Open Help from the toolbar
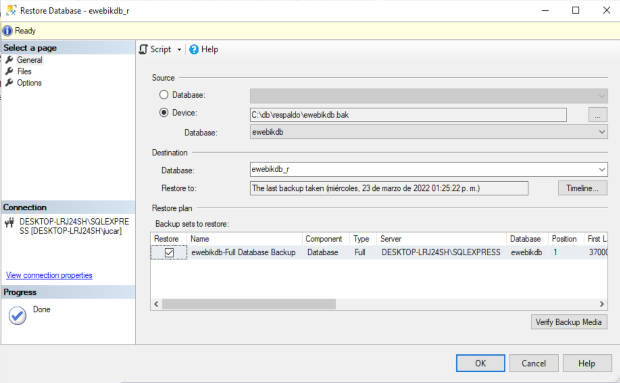The width and height of the screenshot is (620, 383). coord(204,49)
